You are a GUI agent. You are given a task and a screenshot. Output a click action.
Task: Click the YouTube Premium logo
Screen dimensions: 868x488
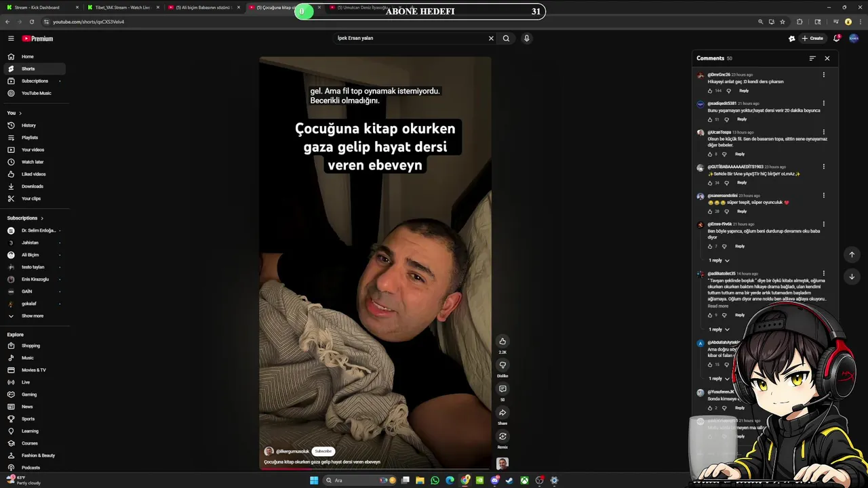pyautogui.click(x=37, y=39)
